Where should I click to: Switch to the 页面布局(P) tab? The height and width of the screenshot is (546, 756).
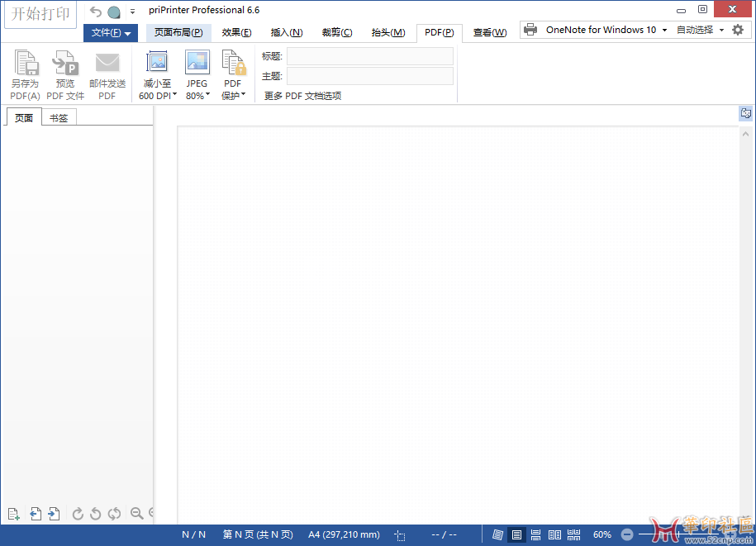(178, 33)
